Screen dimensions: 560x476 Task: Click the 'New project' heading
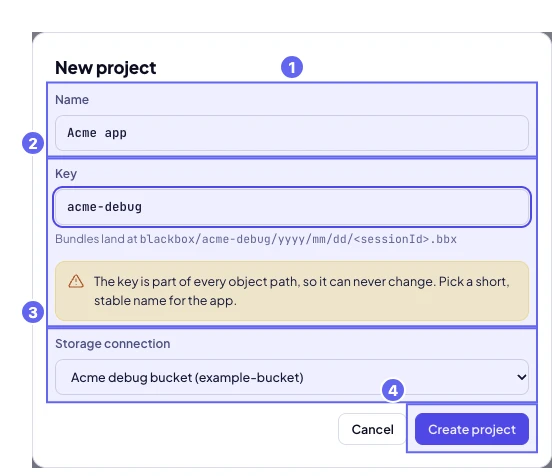tap(105, 68)
